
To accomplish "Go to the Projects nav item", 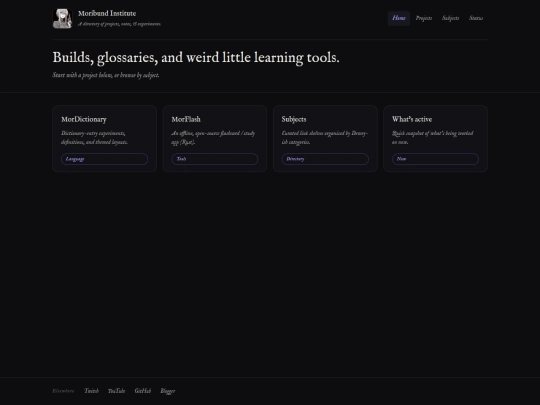I will [424, 18].
